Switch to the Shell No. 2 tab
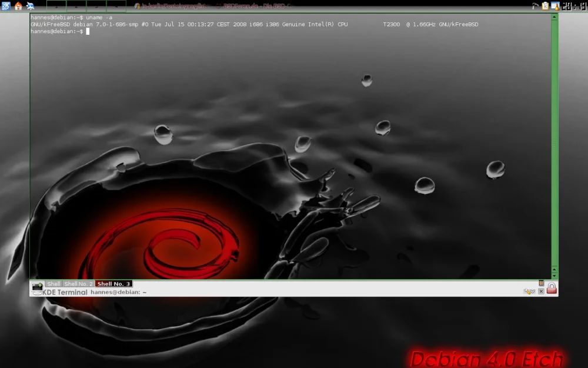588x368 pixels. [78, 284]
